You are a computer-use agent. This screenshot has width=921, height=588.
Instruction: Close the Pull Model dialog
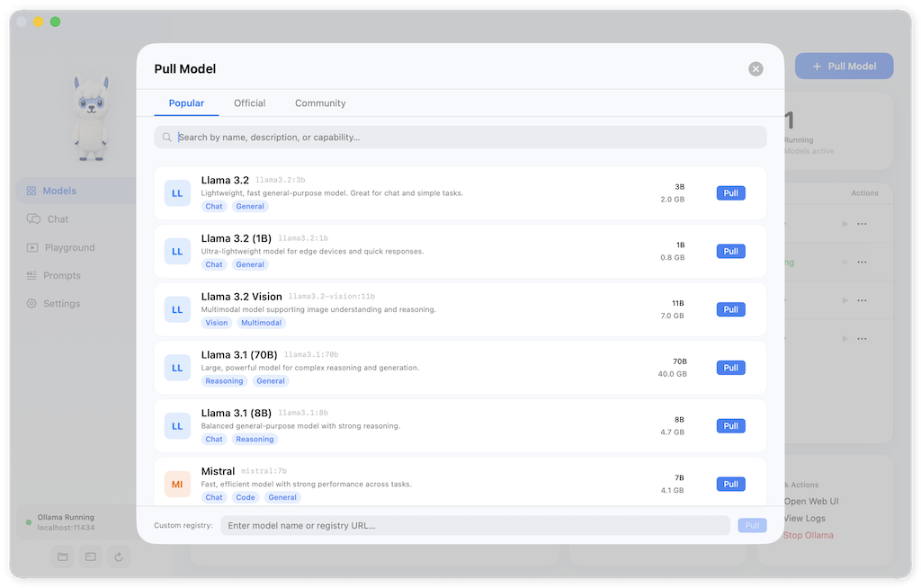pyautogui.click(x=756, y=69)
